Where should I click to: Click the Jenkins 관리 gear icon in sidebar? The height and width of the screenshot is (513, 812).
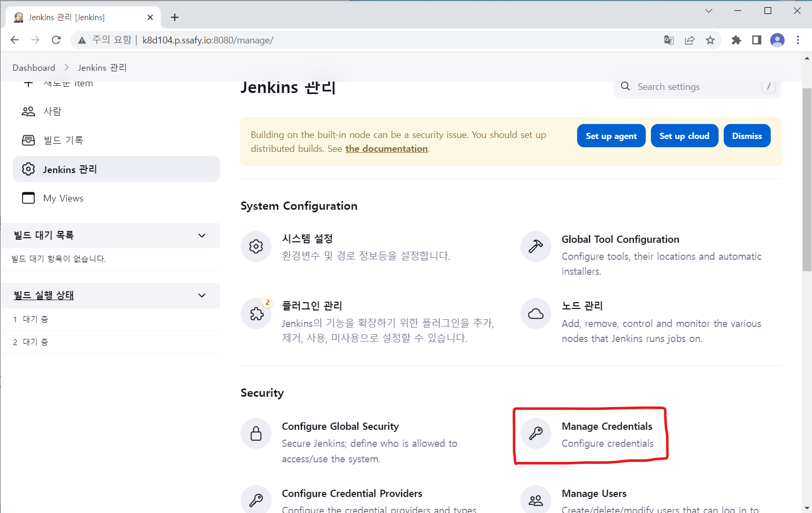(x=28, y=169)
